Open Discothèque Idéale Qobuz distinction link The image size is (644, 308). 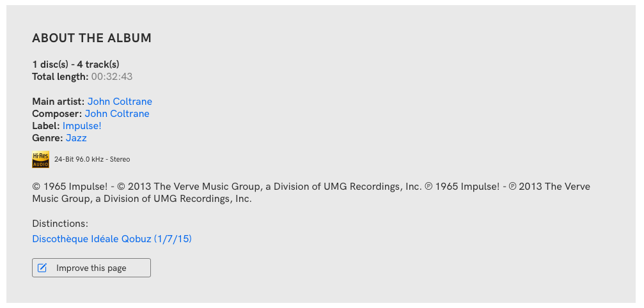pos(112,239)
